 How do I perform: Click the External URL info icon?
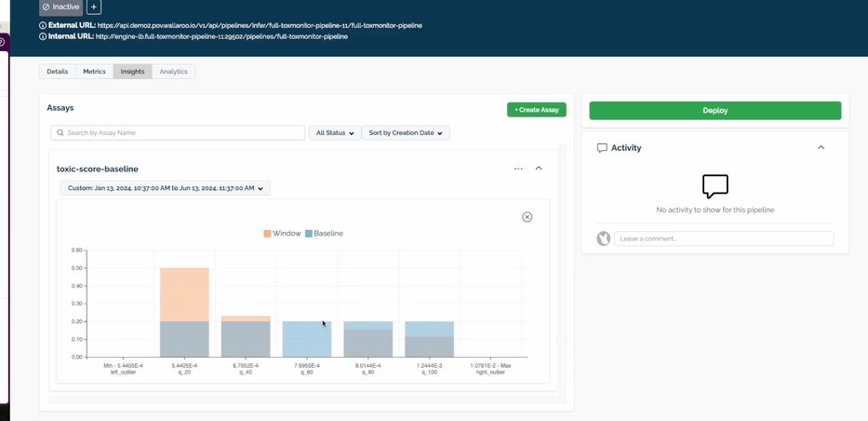pyautogui.click(x=43, y=25)
